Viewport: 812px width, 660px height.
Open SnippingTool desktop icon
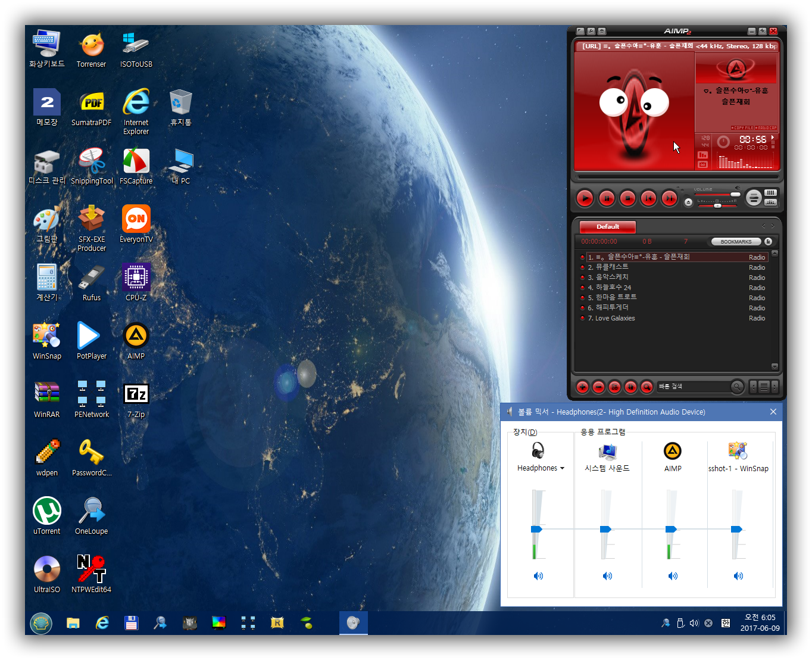click(x=92, y=166)
